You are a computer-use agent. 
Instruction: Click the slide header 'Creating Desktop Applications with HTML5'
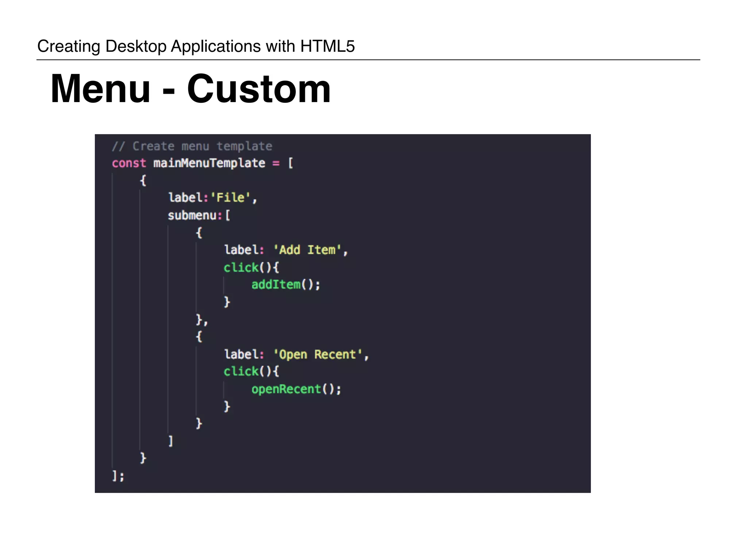[196, 46]
